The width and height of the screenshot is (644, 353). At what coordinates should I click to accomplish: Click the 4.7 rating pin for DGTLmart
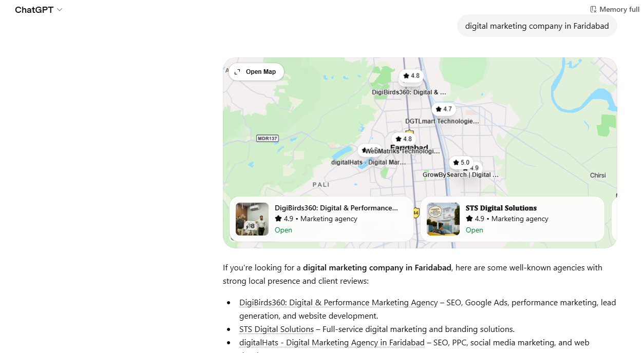444,109
